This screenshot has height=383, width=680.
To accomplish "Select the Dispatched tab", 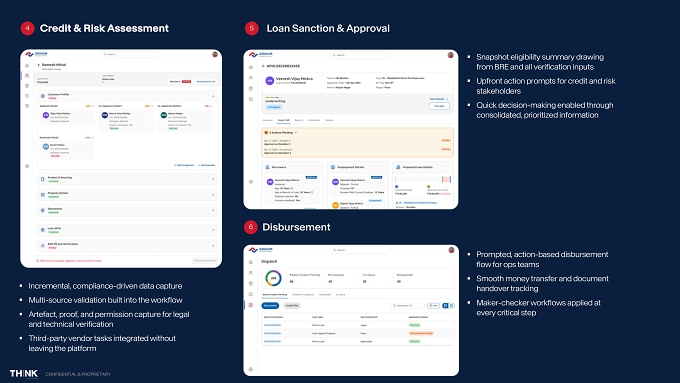I will 325,295.
